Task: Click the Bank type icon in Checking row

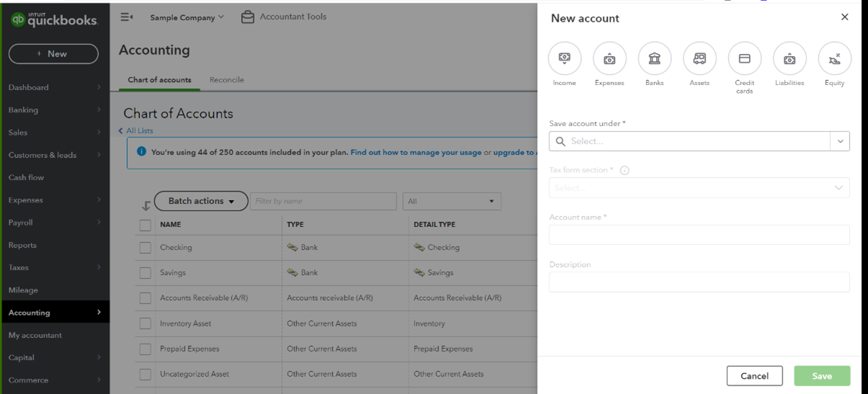Action: click(293, 247)
